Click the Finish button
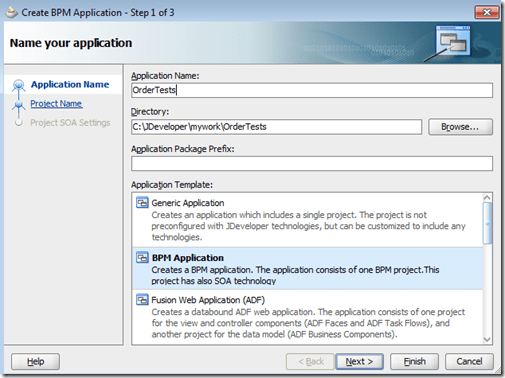Screen dimensions: 505x378 pyautogui.click(x=414, y=362)
